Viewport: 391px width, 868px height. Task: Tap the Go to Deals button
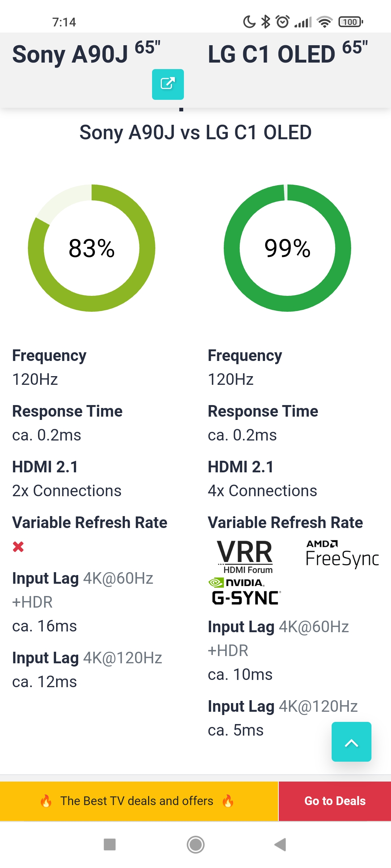coord(335,801)
